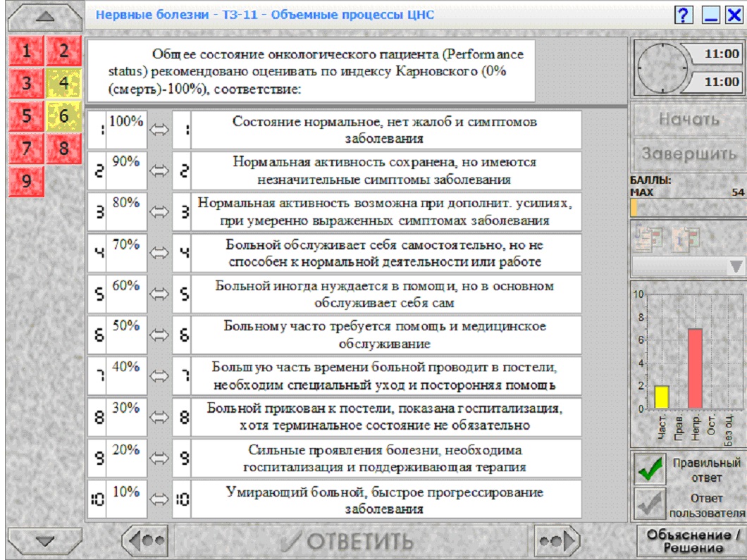Image resolution: width=747 pixels, height=560 pixels.
Task: Click match arrow next to 50%
Action: (x=159, y=335)
